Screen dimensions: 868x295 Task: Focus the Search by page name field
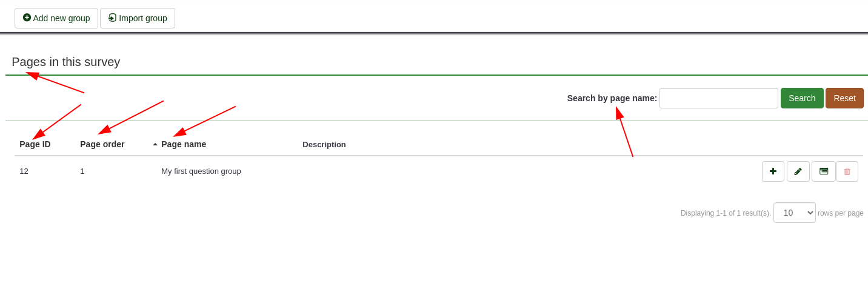point(718,98)
